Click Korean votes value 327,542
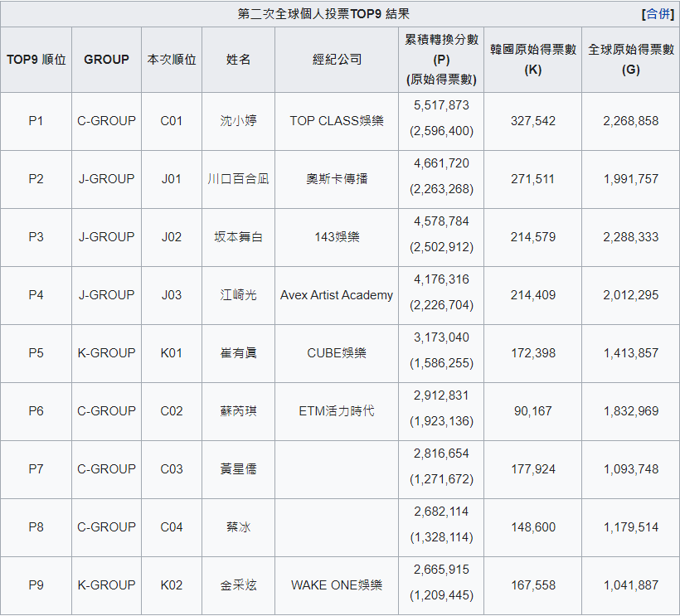Image resolution: width=680 pixels, height=616 pixels. click(x=533, y=121)
